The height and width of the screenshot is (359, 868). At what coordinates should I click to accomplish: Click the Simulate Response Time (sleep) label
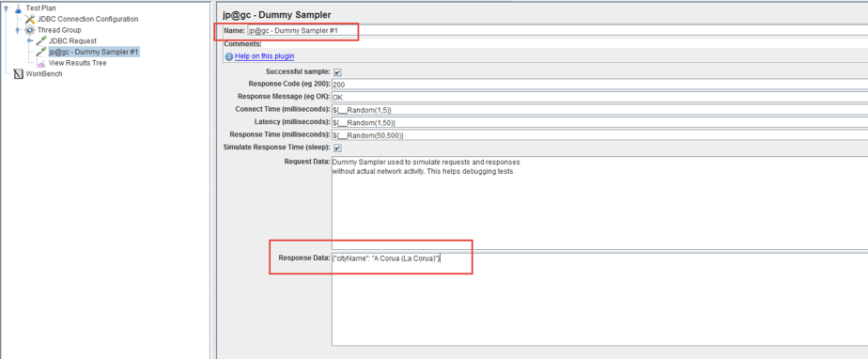coord(276,148)
